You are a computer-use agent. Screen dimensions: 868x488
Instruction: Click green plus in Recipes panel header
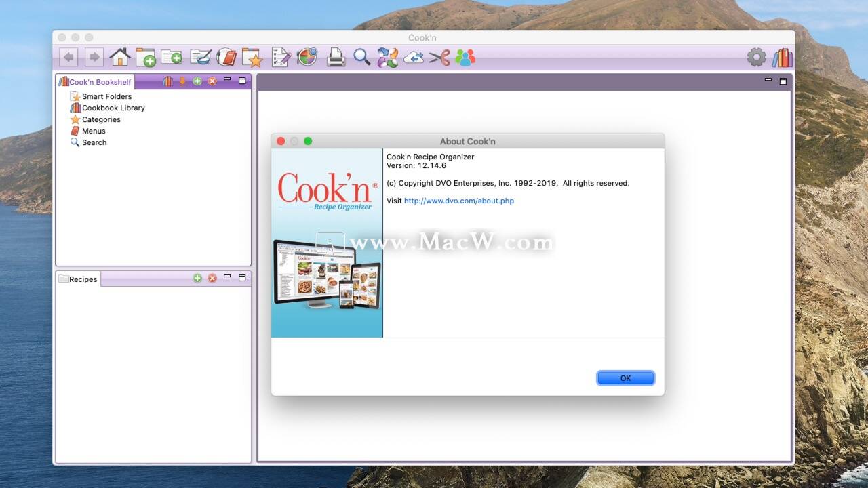pos(197,278)
